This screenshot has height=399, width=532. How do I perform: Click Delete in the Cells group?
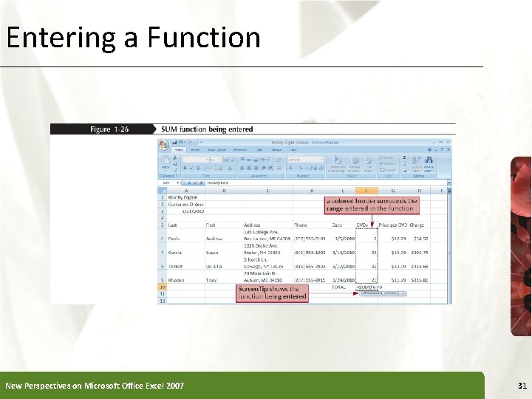click(386, 163)
